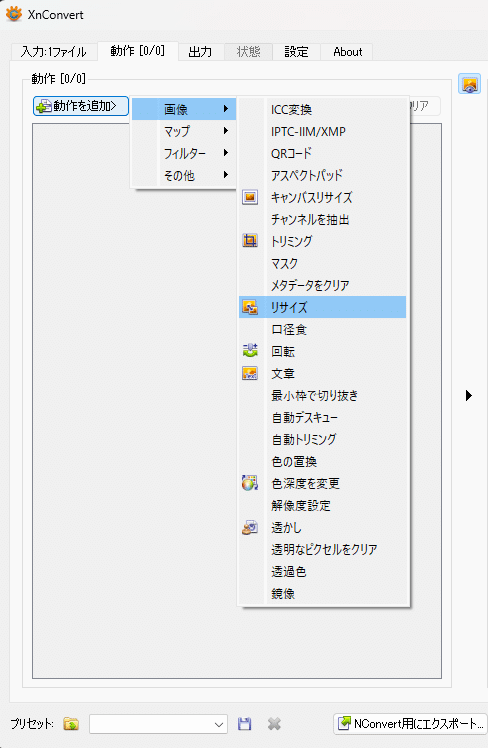Add the 文章 text action
The width and height of the screenshot is (488, 748).
[322, 373]
